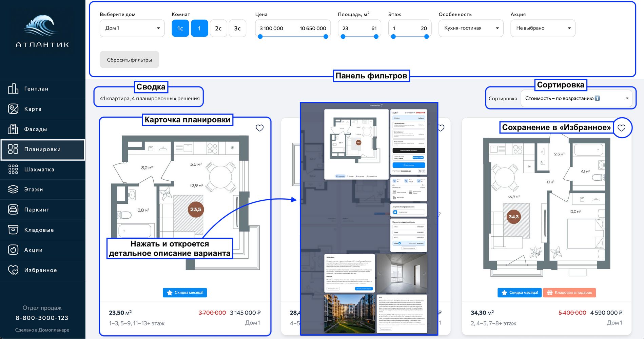Viewport: 644px width, 339px height.
Task: Open the 34,3 m² floor plan image
Action: [x=547, y=205]
